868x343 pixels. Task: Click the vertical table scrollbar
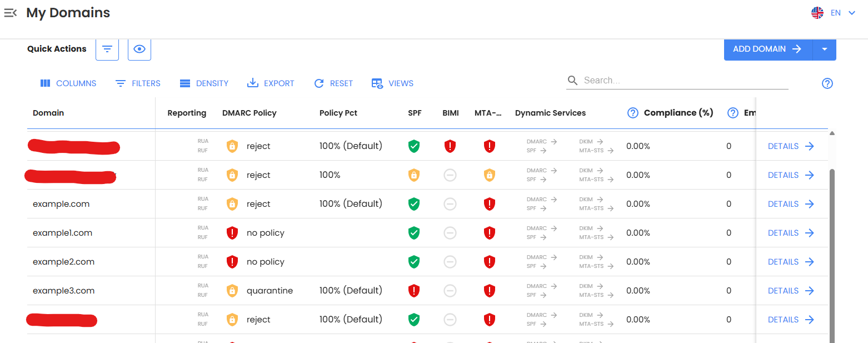tap(832, 256)
